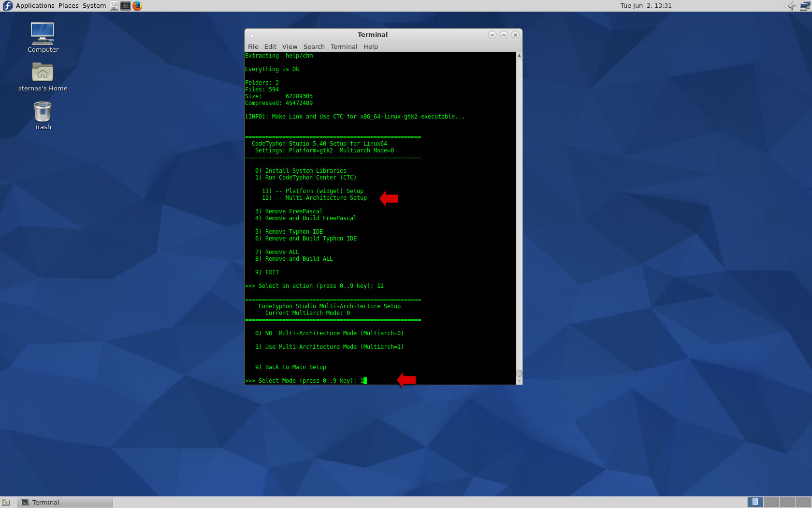This screenshot has height=508, width=812.
Task: Open System menu in top panel
Action: (94, 6)
